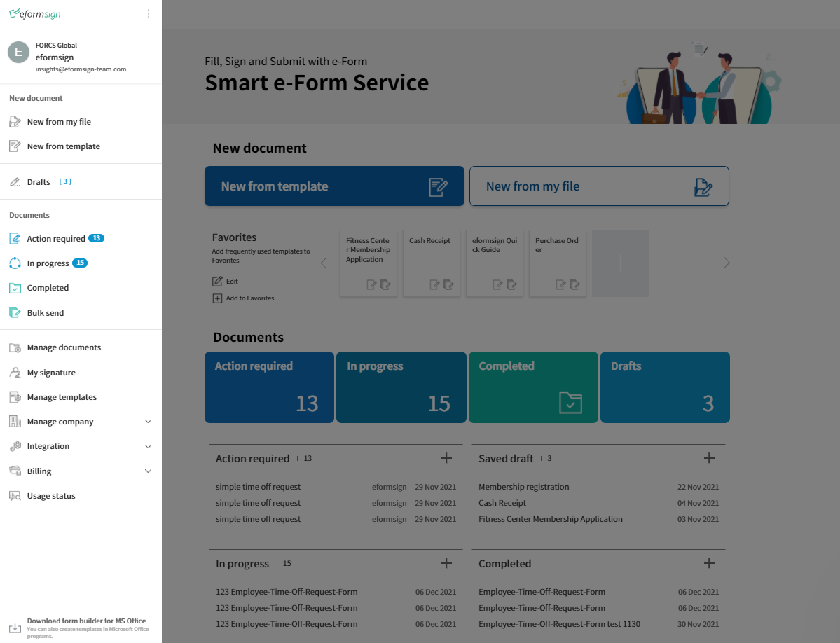Click the empty add-favorite placeholder card
The width and height of the screenshot is (840, 643).
click(x=620, y=263)
